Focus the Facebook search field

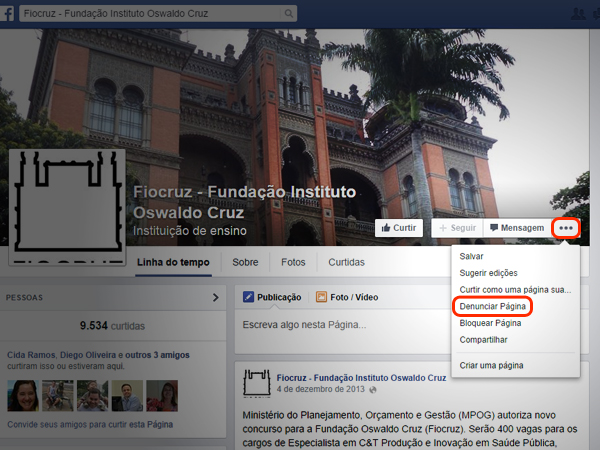pos(158,14)
